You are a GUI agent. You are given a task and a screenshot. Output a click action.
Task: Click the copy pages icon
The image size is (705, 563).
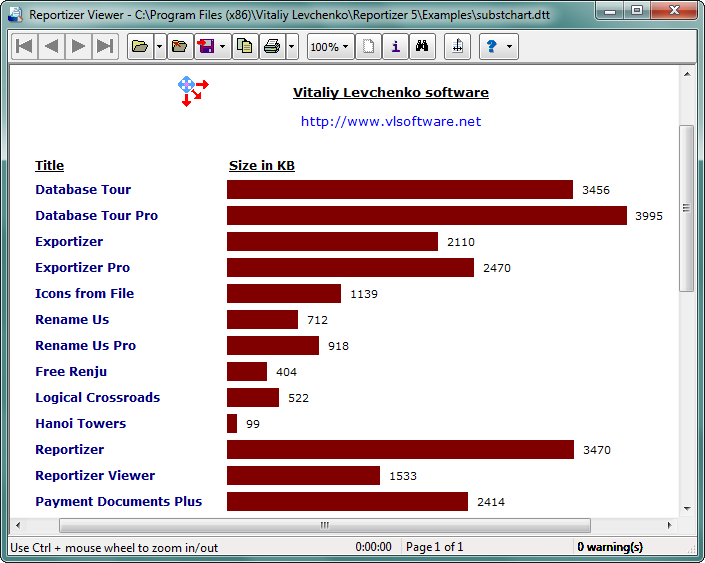click(x=245, y=47)
